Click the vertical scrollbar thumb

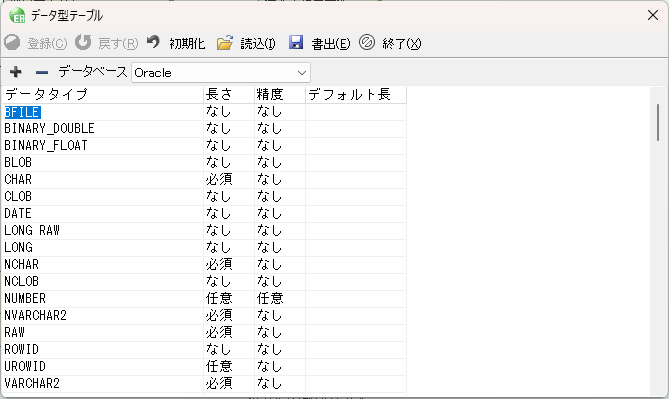pos(658,122)
